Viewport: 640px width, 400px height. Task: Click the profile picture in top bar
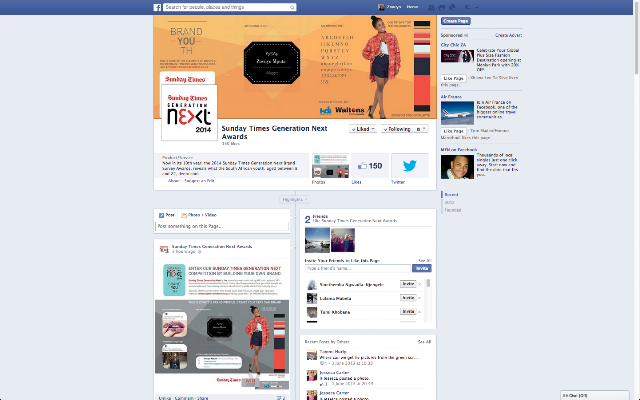point(381,7)
